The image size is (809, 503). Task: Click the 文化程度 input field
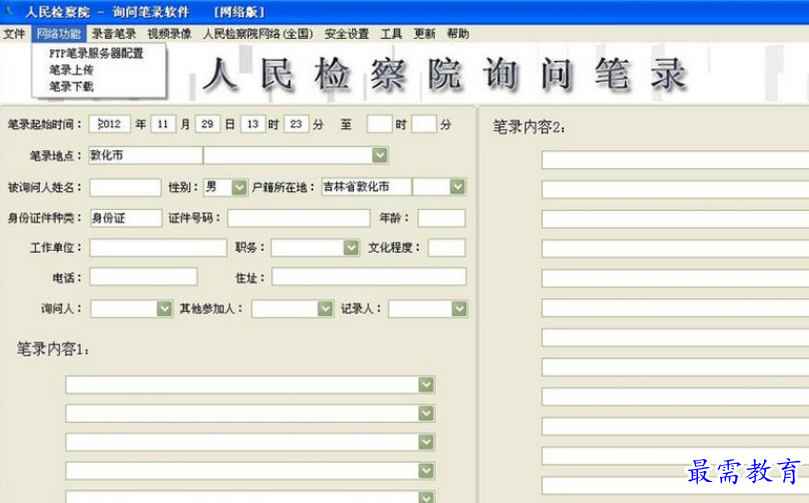pyautogui.click(x=447, y=248)
